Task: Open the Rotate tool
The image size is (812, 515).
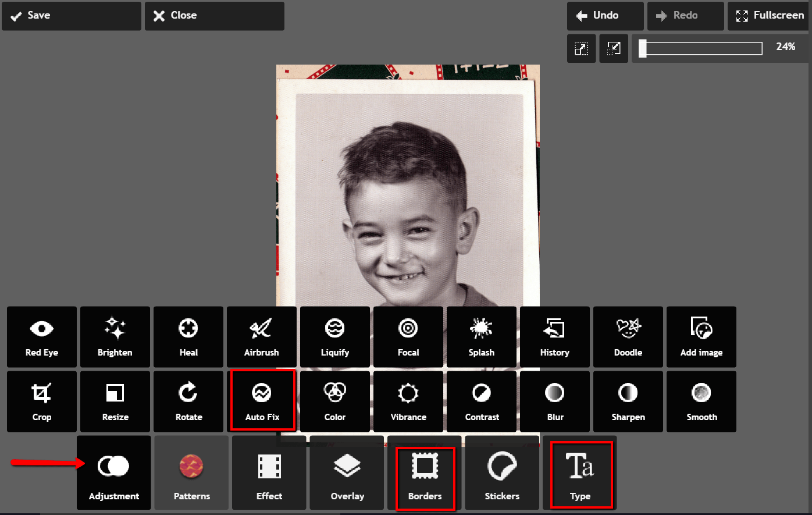Action: (188, 402)
